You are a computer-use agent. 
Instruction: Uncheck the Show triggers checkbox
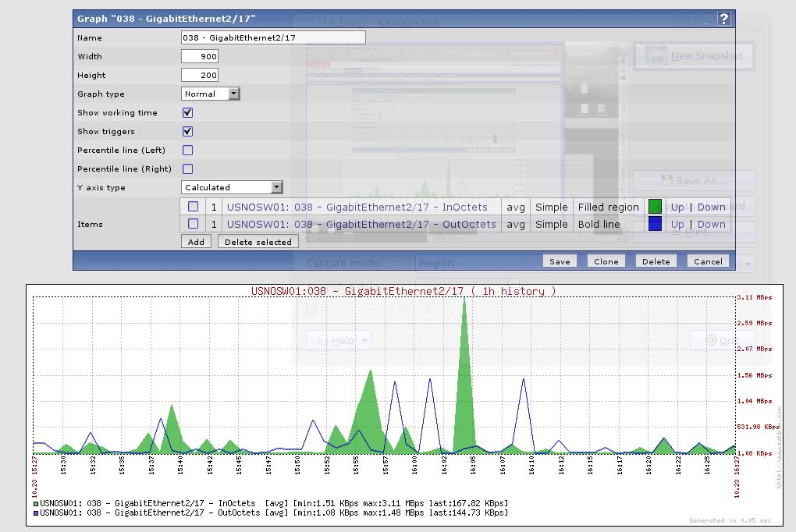(187, 131)
